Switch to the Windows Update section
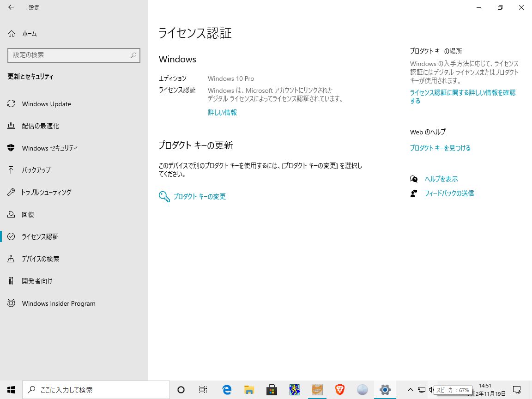This screenshot has height=399, width=532. (x=46, y=104)
